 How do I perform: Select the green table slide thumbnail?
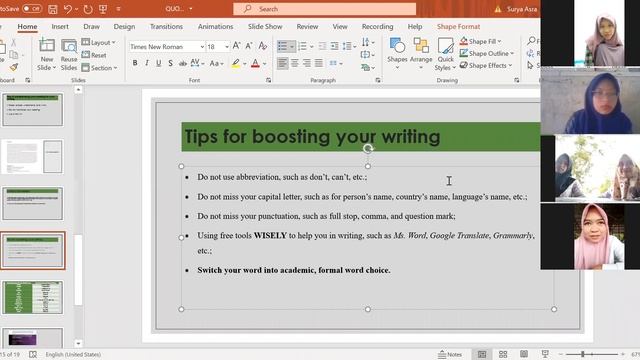pyautogui.click(x=33, y=298)
